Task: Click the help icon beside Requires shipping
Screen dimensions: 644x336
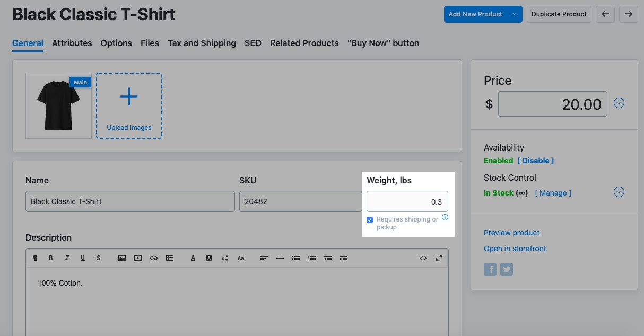Action: coord(445,217)
